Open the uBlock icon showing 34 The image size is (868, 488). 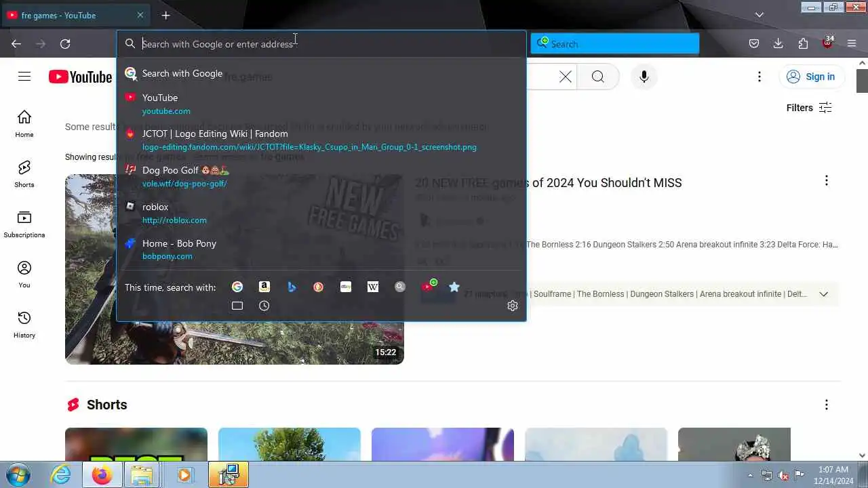[827, 43]
